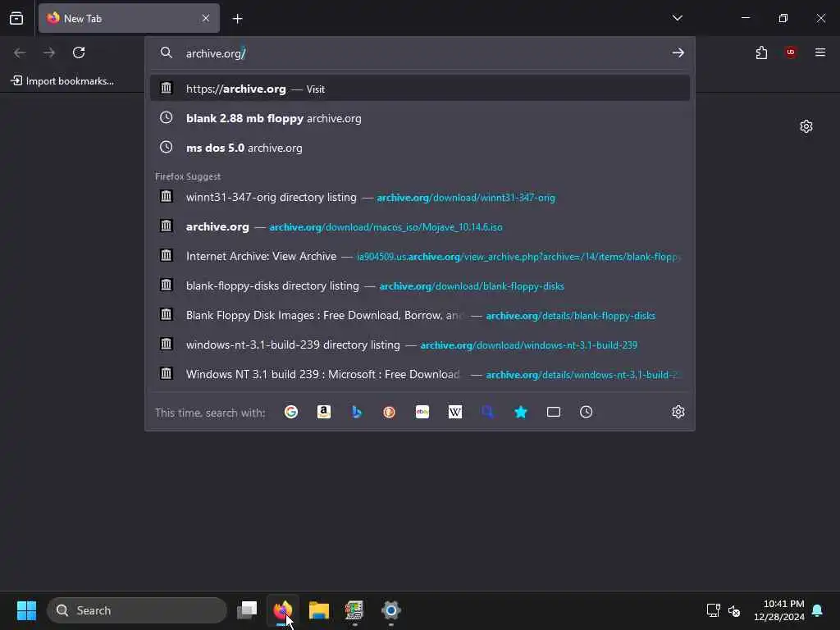
Task: Search bookmarks with the star icon
Action: 521,412
